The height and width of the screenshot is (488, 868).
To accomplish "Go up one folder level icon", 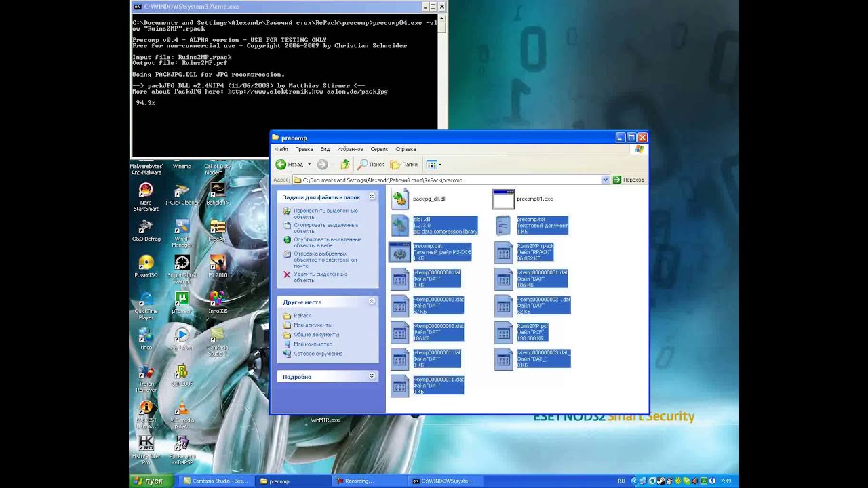I will tap(345, 164).
